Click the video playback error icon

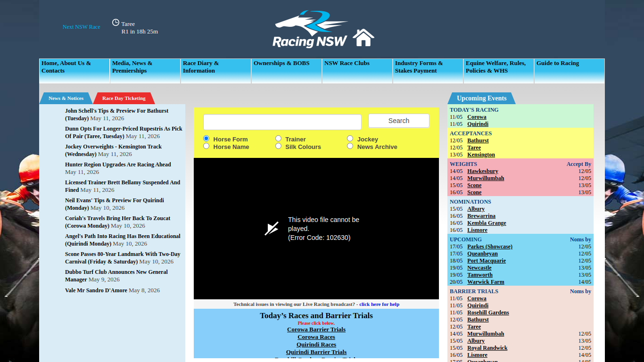(272, 229)
